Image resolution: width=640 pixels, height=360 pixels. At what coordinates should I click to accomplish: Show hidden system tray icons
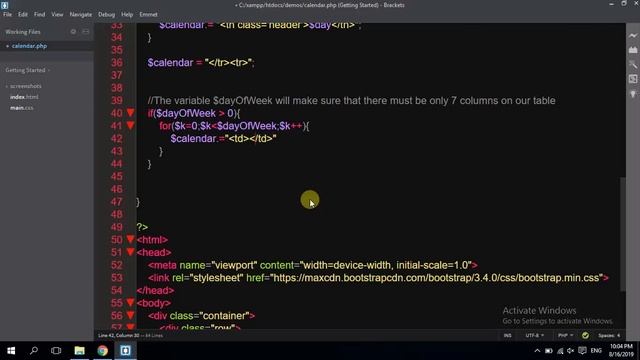coord(537,351)
